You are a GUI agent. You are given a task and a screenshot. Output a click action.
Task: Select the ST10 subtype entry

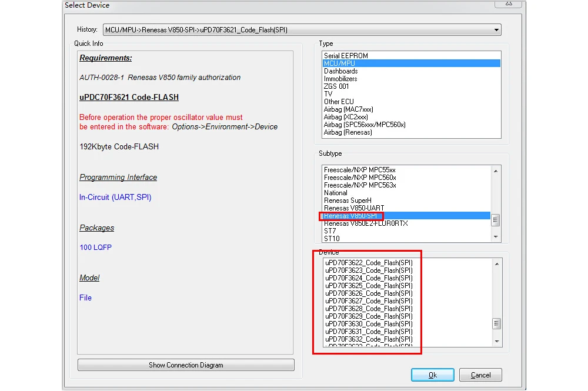[x=332, y=239]
